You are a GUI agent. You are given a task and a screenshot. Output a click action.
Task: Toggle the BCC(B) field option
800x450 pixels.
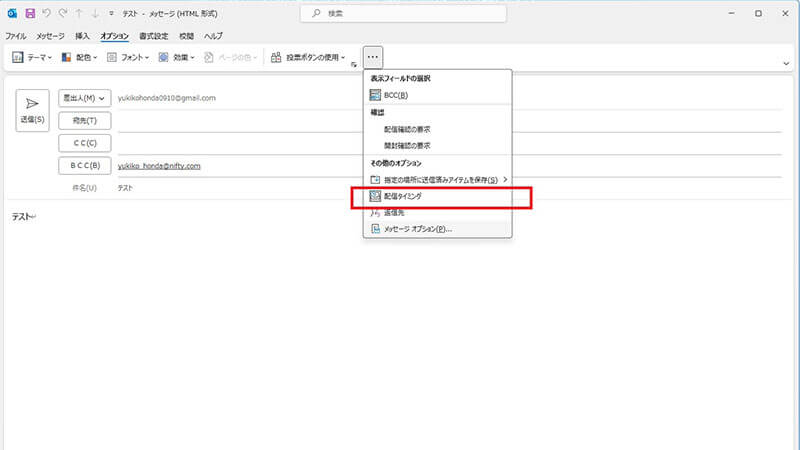395,95
